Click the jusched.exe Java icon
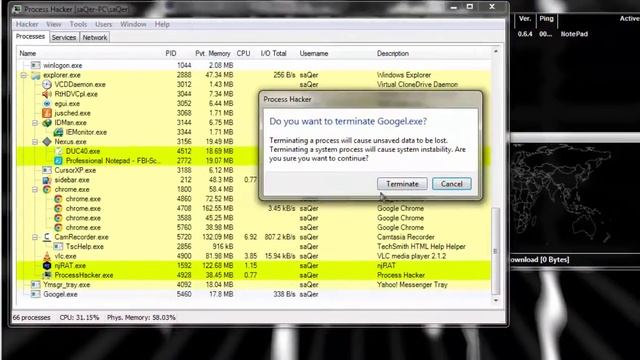The width and height of the screenshot is (640, 360). click(x=47, y=113)
